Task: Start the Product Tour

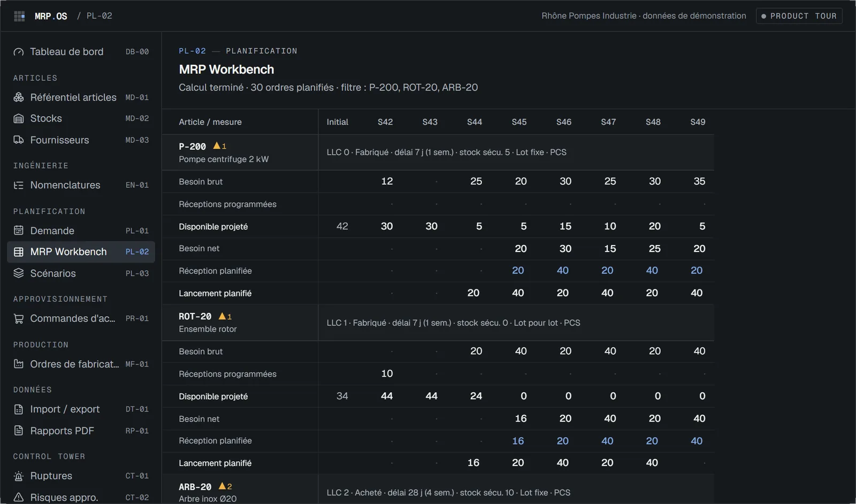Action: (x=799, y=16)
